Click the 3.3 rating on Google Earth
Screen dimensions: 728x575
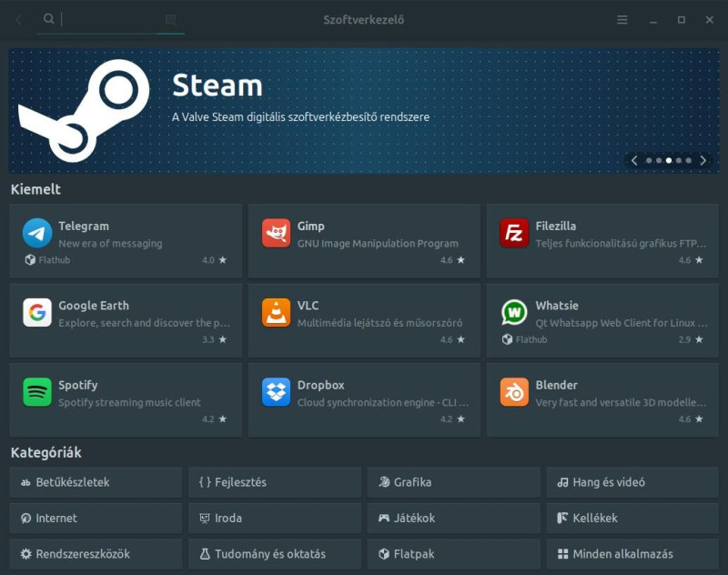(x=208, y=339)
